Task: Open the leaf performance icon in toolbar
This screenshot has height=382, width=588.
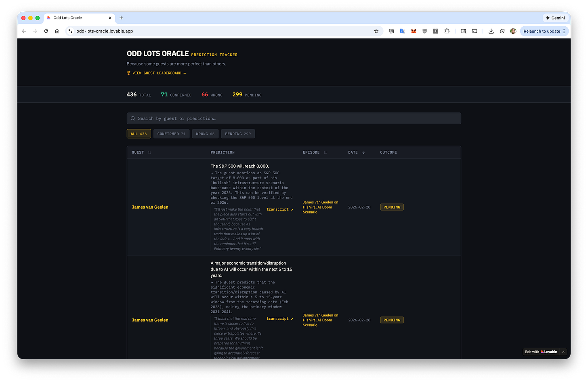Action: (502, 31)
